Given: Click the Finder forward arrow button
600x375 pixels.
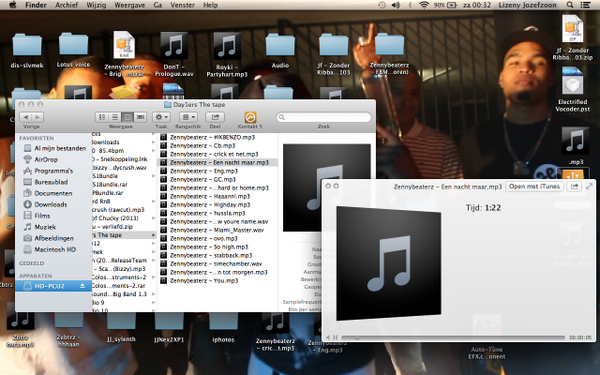Looking at the screenshot, I should click(x=38, y=117).
